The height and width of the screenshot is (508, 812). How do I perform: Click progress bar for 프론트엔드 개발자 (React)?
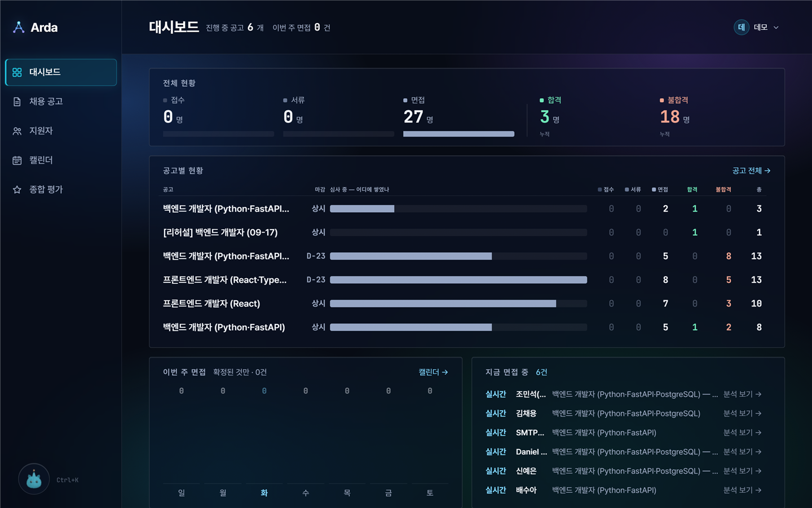(458, 304)
